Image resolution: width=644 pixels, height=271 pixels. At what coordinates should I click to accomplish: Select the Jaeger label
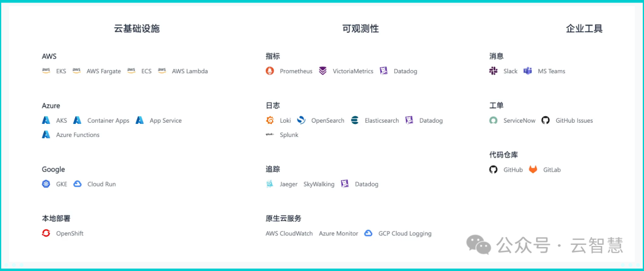pos(289,185)
